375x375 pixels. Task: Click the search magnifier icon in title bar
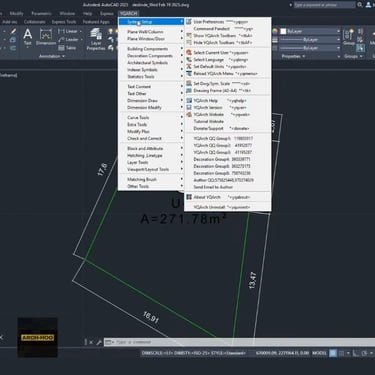pyautogui.click(x=360, y=5)
